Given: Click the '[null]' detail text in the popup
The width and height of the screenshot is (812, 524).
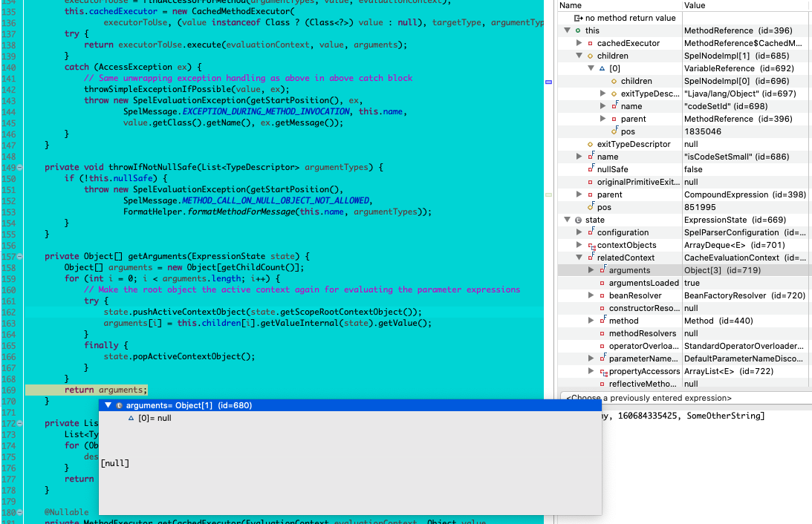Looking at the screenshot, I should tap(115, 463).
